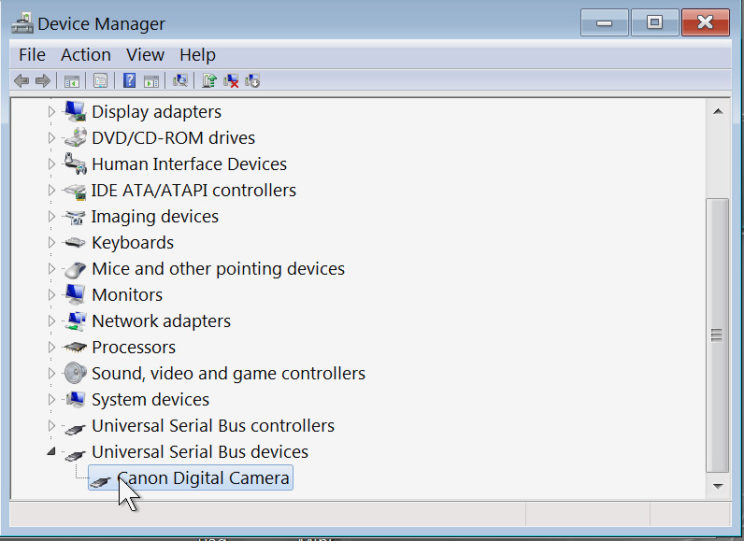Click Scan for hardware changes icon
Viewport: 744px width, 541px height.
coord(180,81)
